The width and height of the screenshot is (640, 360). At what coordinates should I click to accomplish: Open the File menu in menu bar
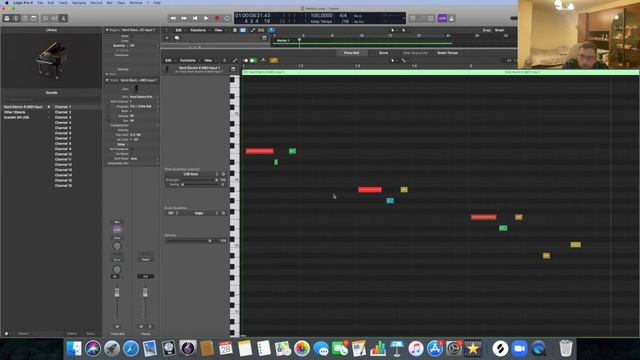point(40,2)
